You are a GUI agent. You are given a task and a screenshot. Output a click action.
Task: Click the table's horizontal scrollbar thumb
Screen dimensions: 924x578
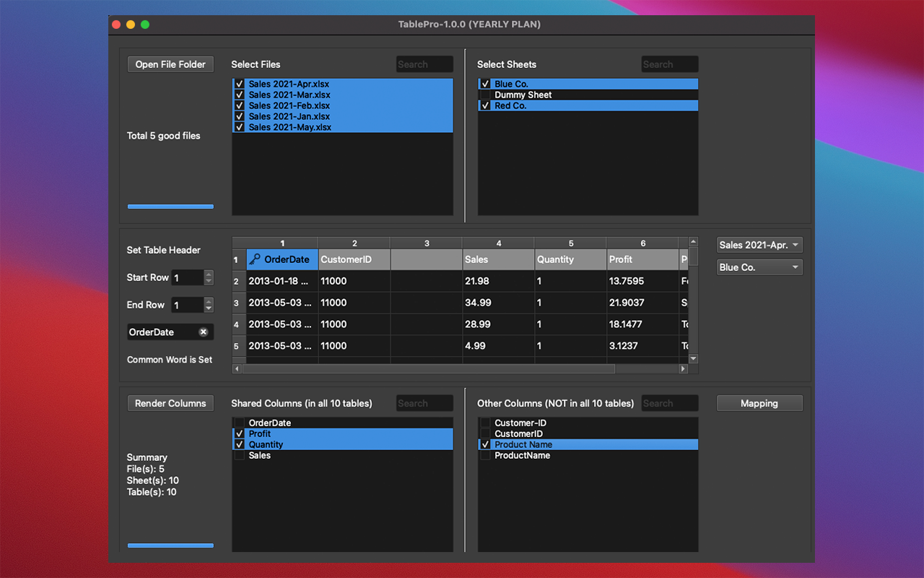pyautogui.click(x=429, y=368)
